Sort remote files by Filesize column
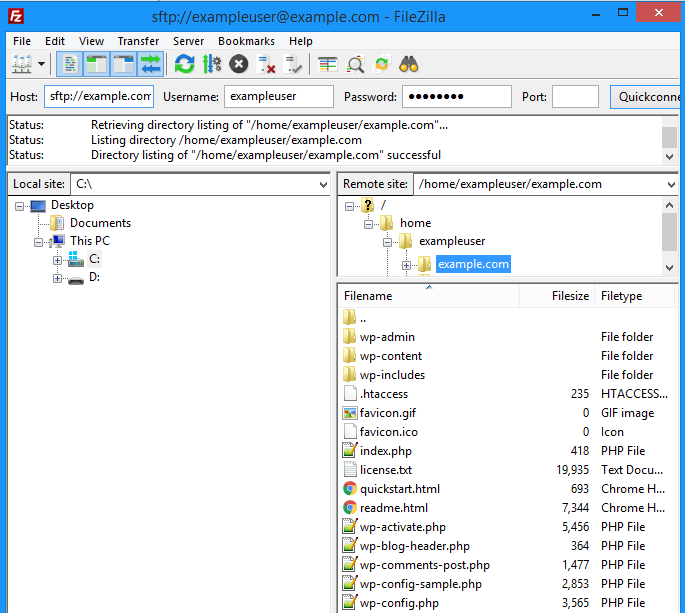 click(557, 296)
